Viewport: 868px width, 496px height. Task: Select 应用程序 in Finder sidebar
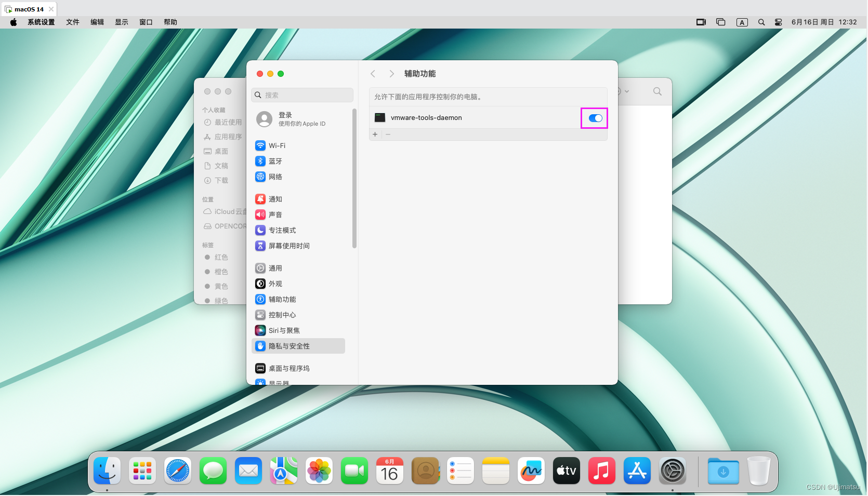(x=223, y=137)
